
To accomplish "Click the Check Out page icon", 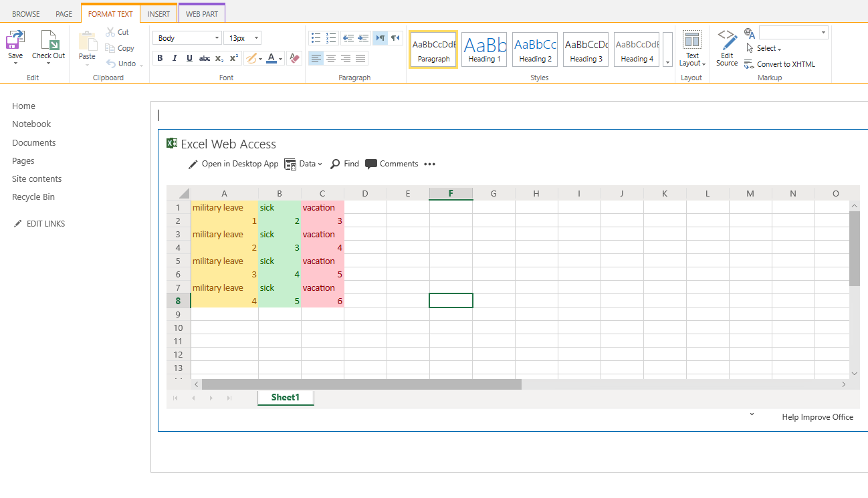I will click(x=49, y=40).
